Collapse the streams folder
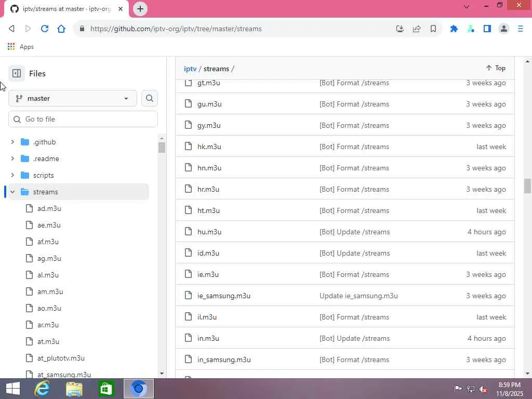The width and height of the screenshot is (532, 399). tap(12, 192)
